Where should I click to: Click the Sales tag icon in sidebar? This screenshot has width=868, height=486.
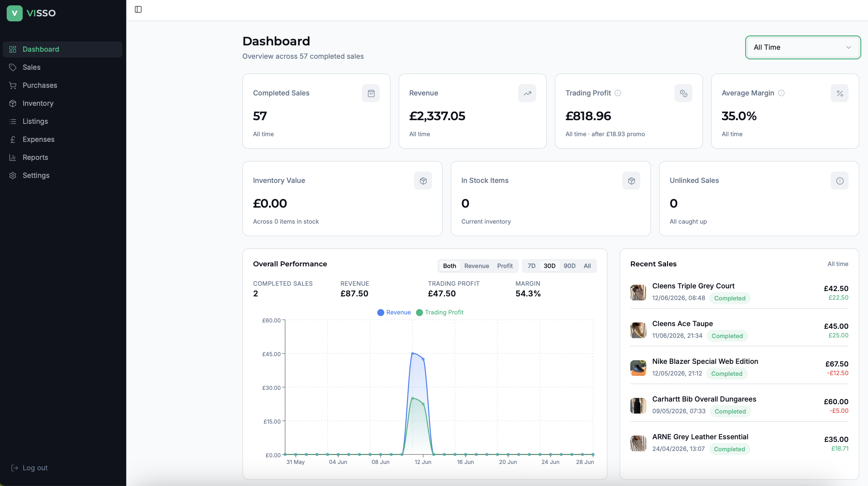13,67
